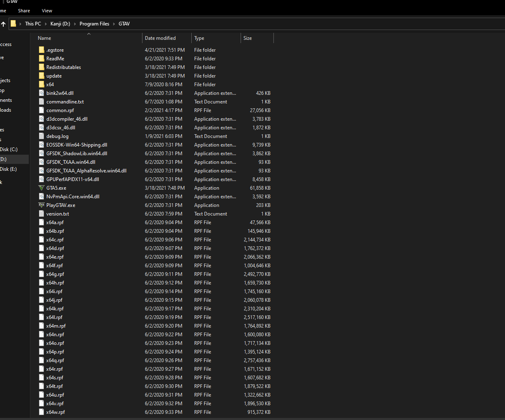Sort by the Date modified column header

click(x=161, y=38)
